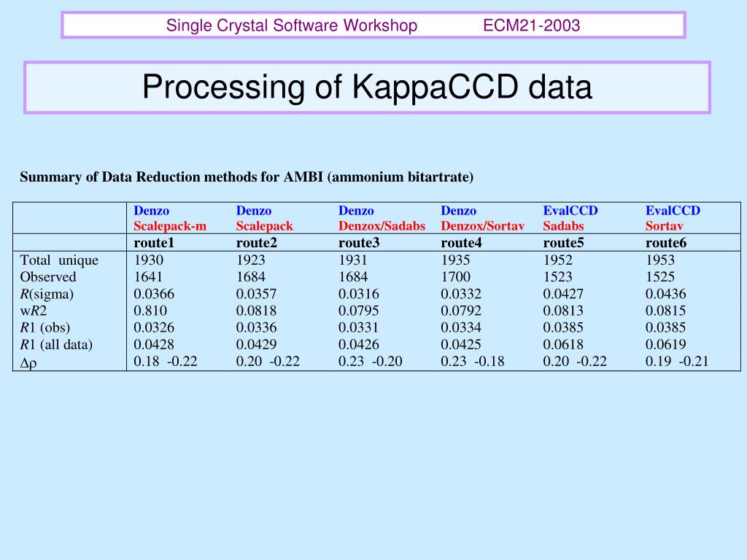Click the 'R1 (all data)' row label
The height and width of the screenshot is (560, 747).
[56, 344]
